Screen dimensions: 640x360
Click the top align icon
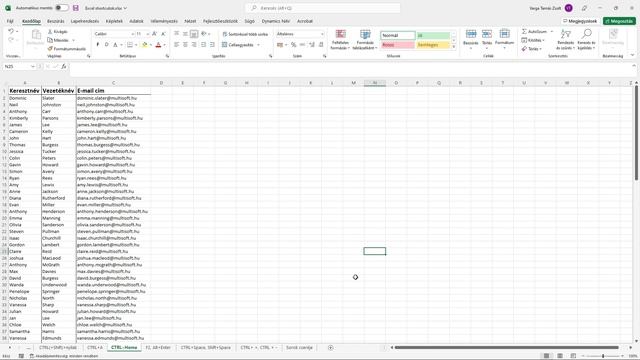click(176, 34)
